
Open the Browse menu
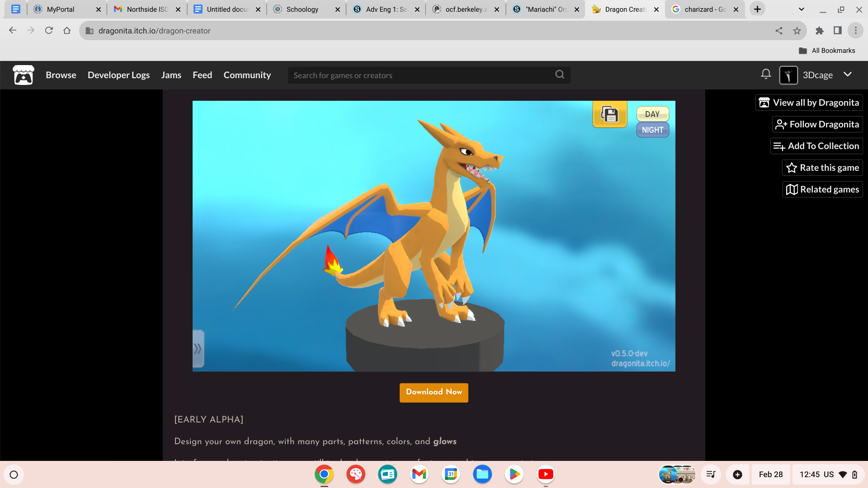[61, 75]
